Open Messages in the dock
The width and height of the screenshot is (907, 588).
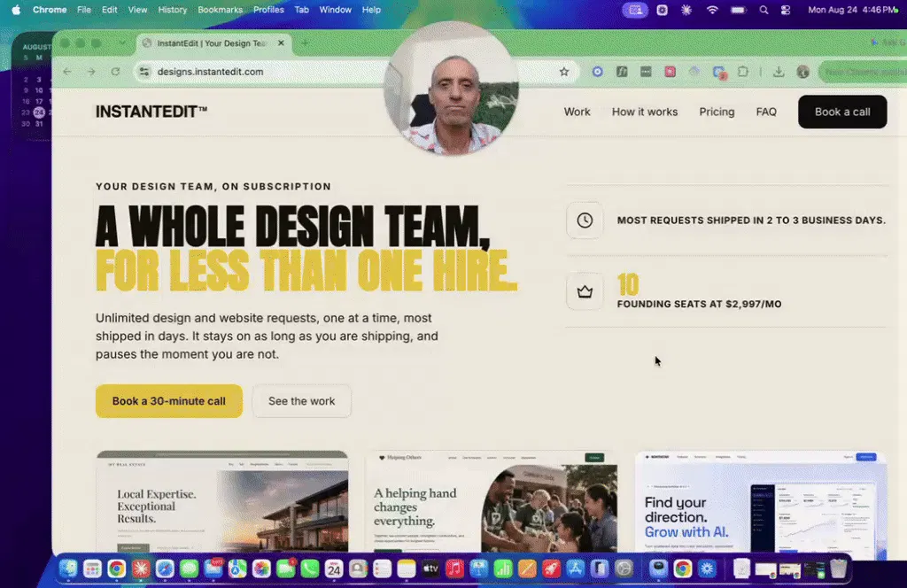click(190, 569)
